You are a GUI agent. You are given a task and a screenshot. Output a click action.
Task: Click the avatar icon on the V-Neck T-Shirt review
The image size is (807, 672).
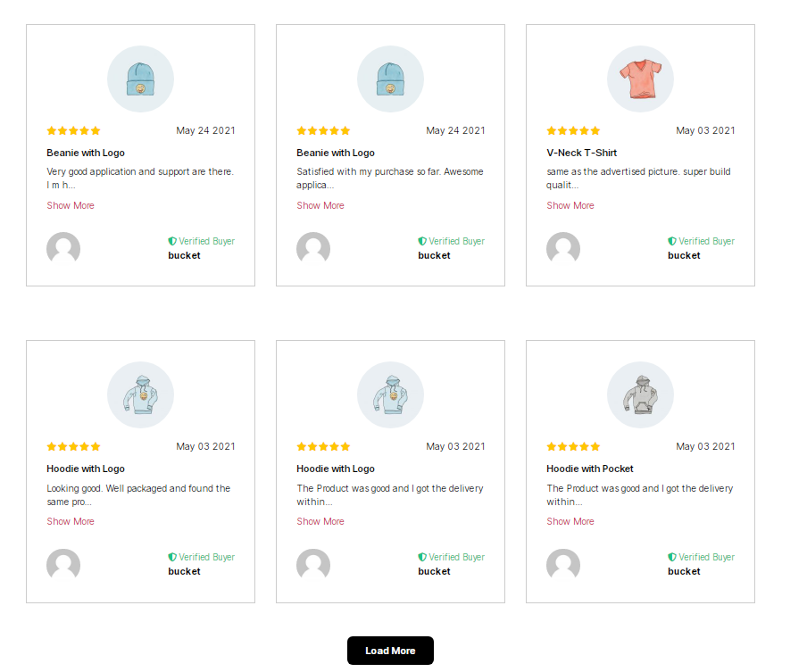click(x=563, y=248)
